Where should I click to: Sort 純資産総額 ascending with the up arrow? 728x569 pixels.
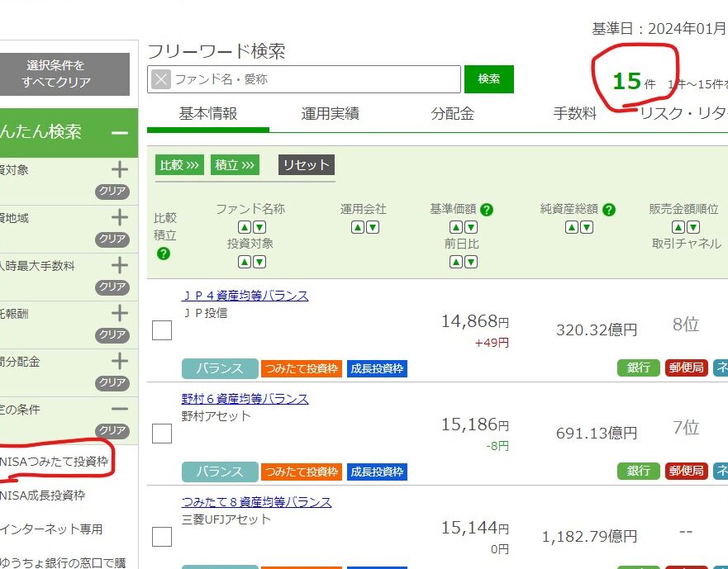[572, 227]
